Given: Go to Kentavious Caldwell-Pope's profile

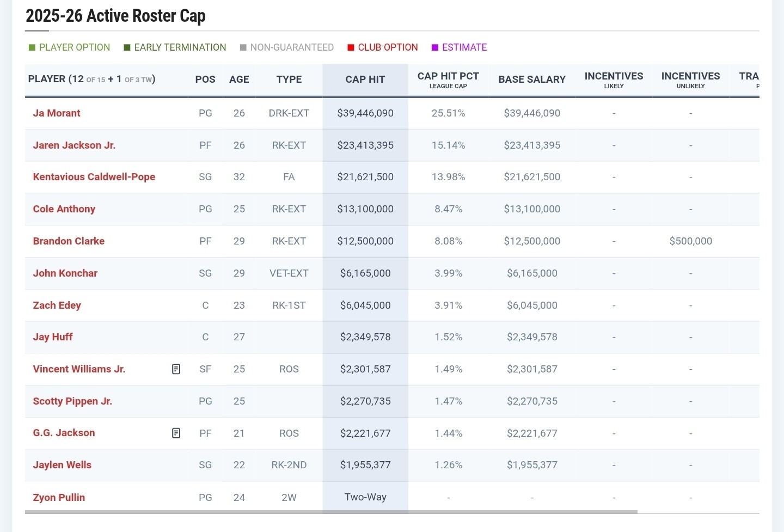Looking at the screenshot, I should pos(94,177).
